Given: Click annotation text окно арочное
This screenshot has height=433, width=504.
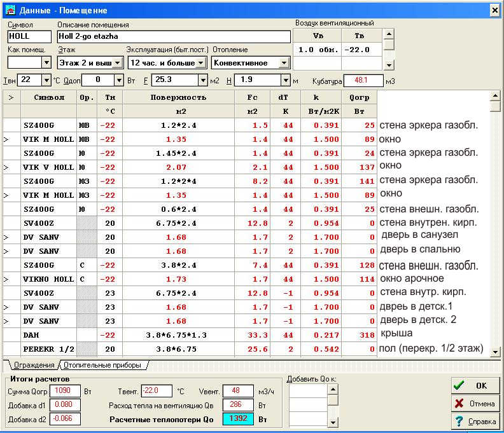Looking at the screenshot, I should (412, 278).
